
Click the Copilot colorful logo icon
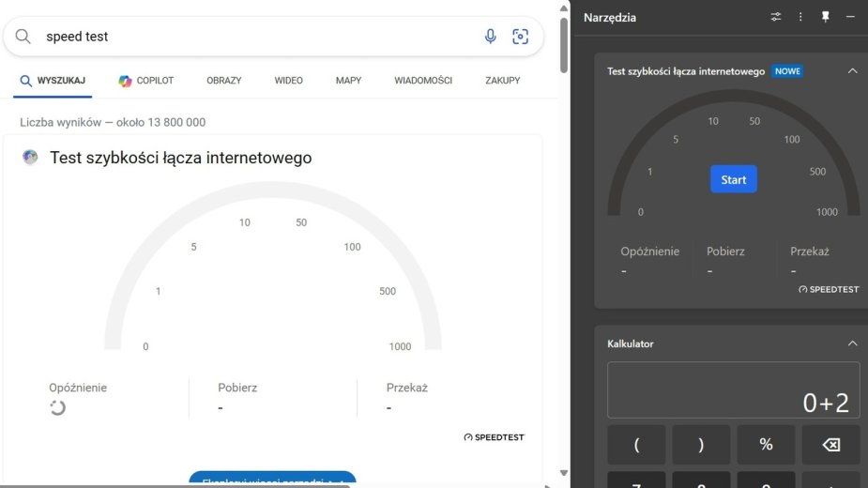[125, 81]
